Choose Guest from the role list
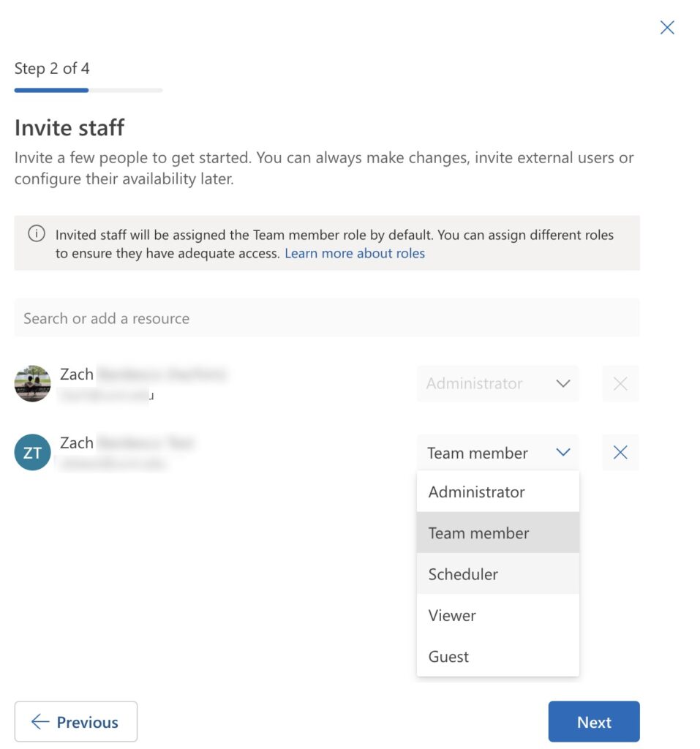The height and width of the screenshot is (749, 700). [498, 656]
